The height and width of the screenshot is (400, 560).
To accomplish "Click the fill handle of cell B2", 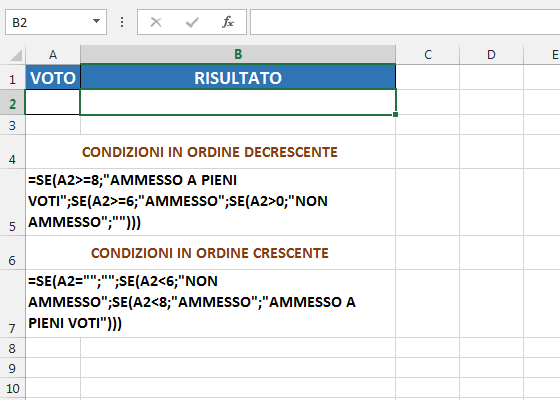I will (395, 114).
